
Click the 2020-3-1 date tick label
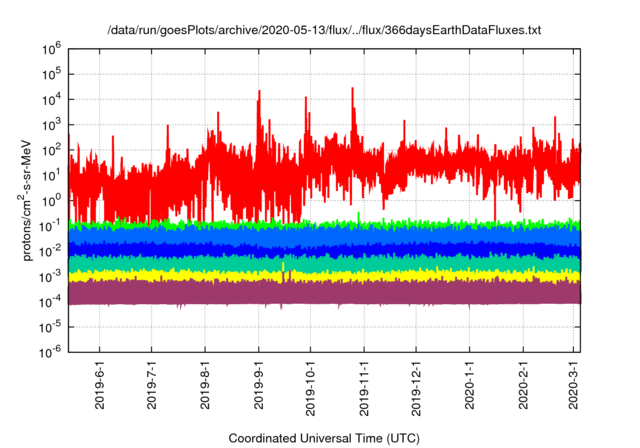click(574, 385)
